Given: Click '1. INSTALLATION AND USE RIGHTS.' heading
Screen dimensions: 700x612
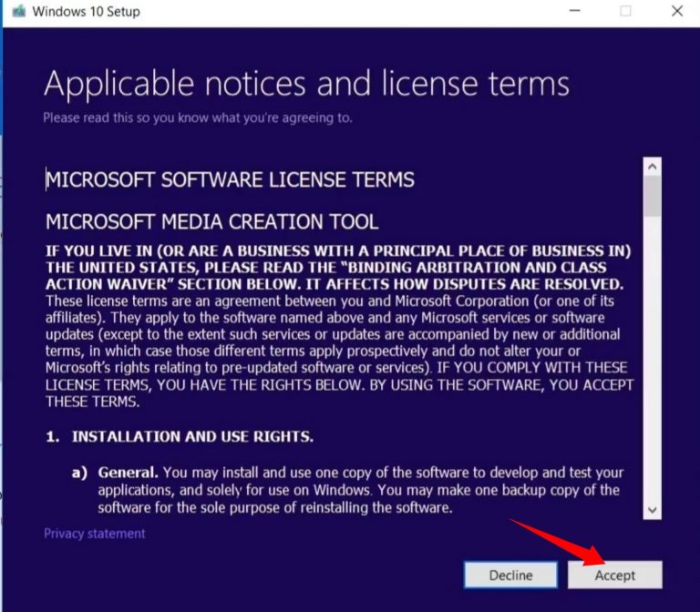Looking at the screenshot, I should point(180,436).
